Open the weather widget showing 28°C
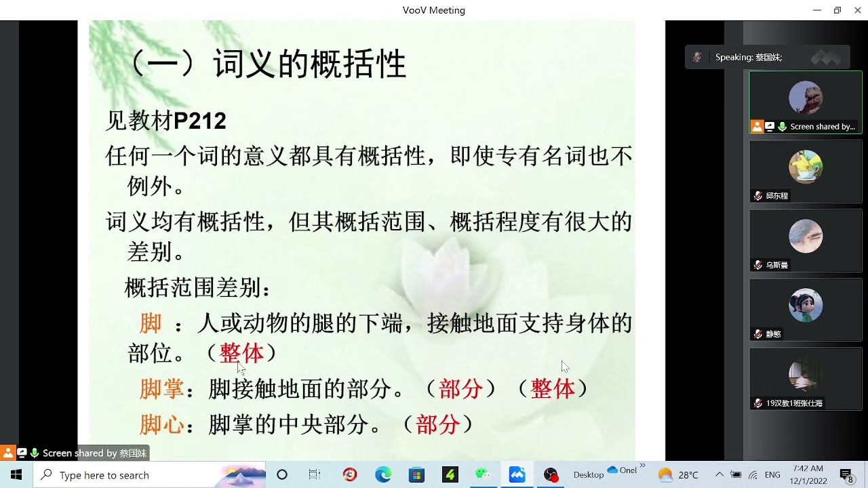Screen dimensions: 868x488 678,475
